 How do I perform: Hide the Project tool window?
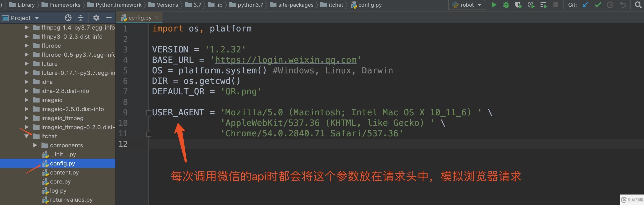point(108,18)
